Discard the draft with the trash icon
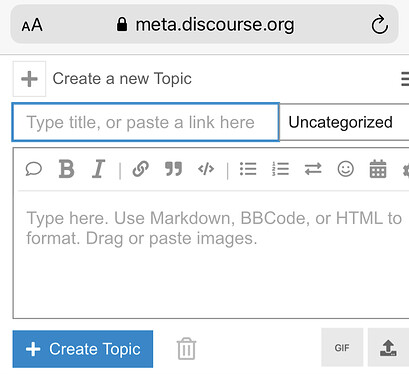This screenshot has width=409, height=374. point(186,349)
